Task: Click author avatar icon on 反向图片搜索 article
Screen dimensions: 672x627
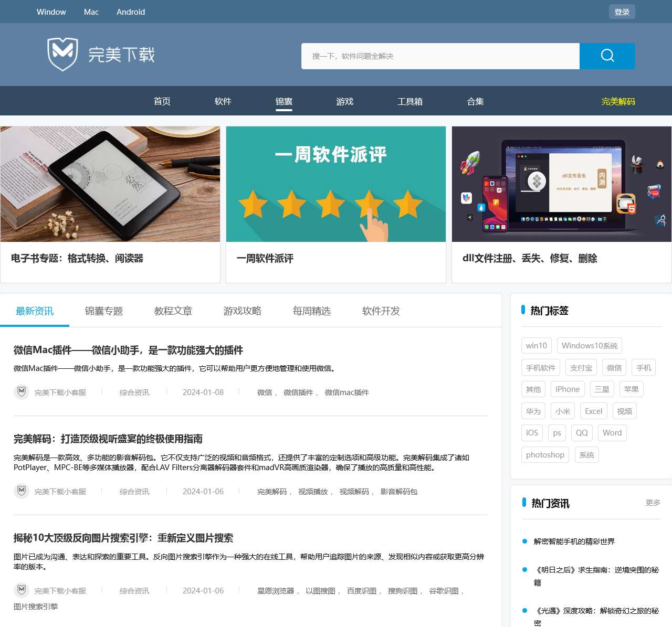Action: (22, 590)
